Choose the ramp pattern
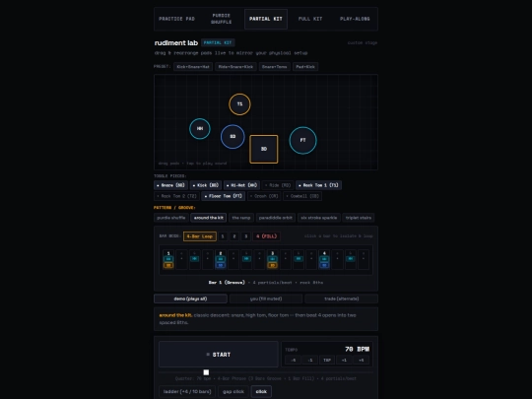This screenshot has height=399, width=532. coord(241,218)
